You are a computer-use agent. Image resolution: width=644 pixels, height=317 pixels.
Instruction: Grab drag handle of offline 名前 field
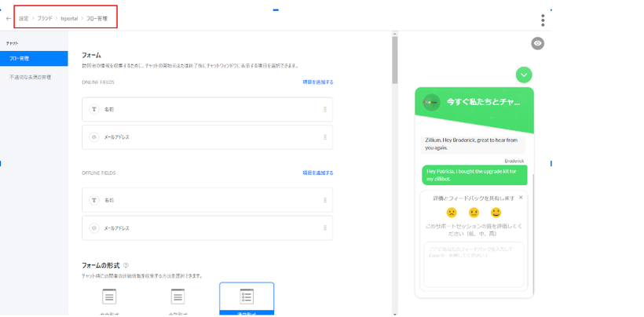pos(324,201)
